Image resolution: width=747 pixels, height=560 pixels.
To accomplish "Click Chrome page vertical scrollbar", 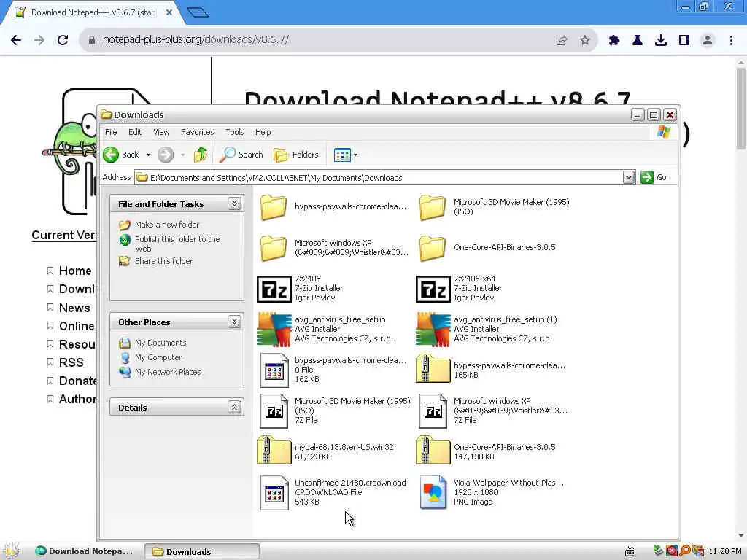I will point(741,109).
